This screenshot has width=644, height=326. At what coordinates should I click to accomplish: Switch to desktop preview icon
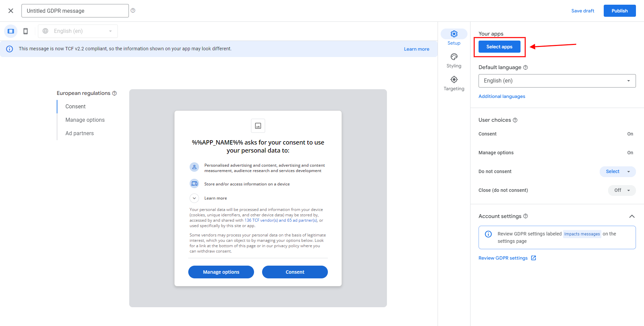[10, 31]
